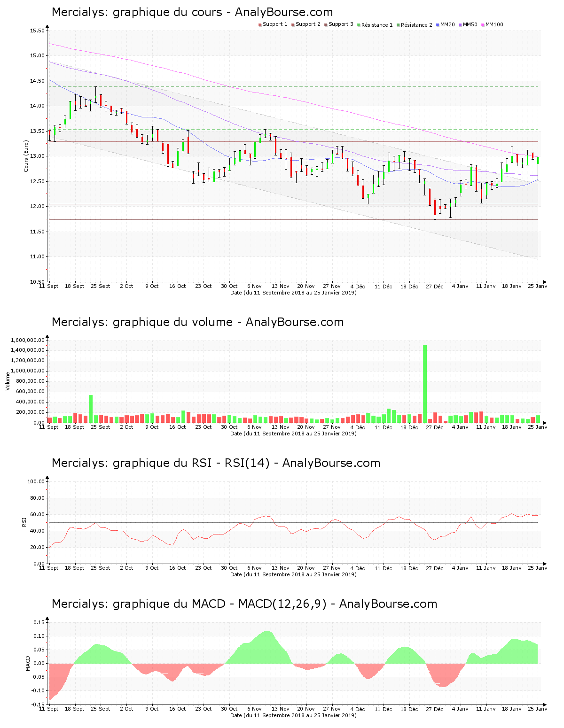This screenshot has width=564, height=728.
Task: Click the green square beside Résistance 1
Action: click(359, 25)
